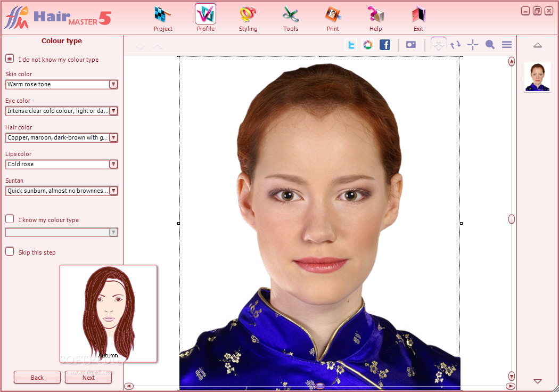This screenshot has height=392, width=559.
Task: Click the 'Skin color' label
Action: pos(19,74)
